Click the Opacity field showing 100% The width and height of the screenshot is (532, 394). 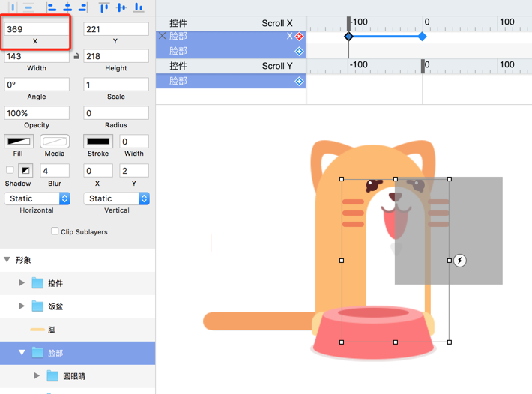(37, 113)
